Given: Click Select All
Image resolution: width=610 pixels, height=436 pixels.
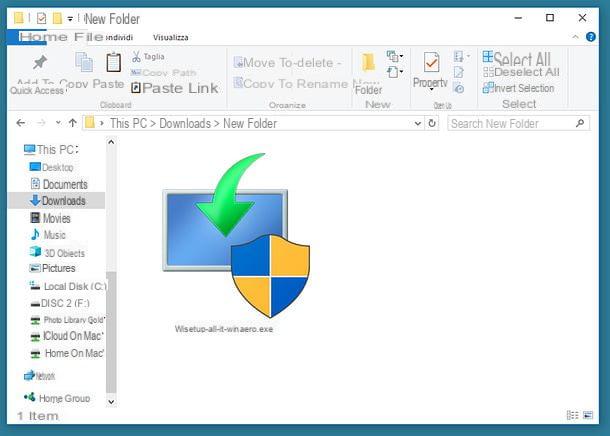Looking at the screenshot, I should [x=516, y=58].
